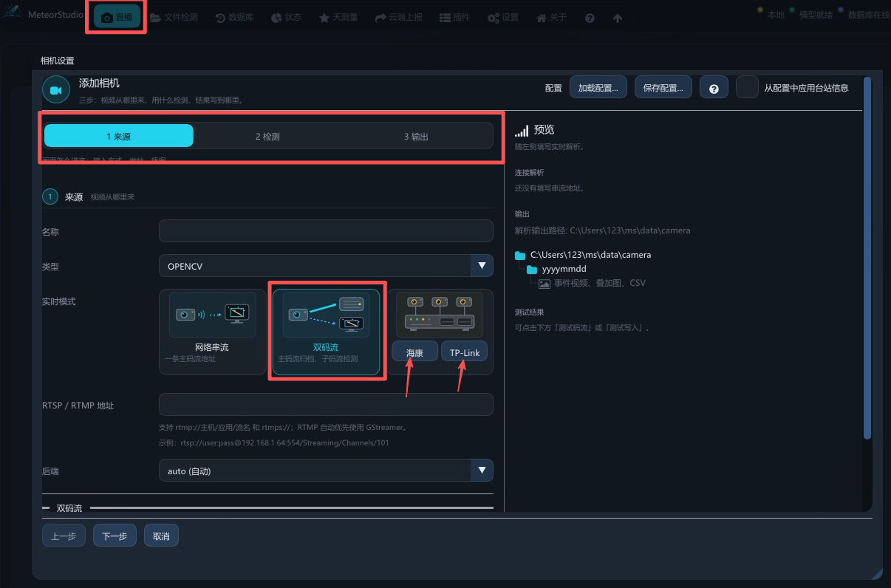Open the 状态 menu item
The image size is (891, 588).
coord(287,17)
